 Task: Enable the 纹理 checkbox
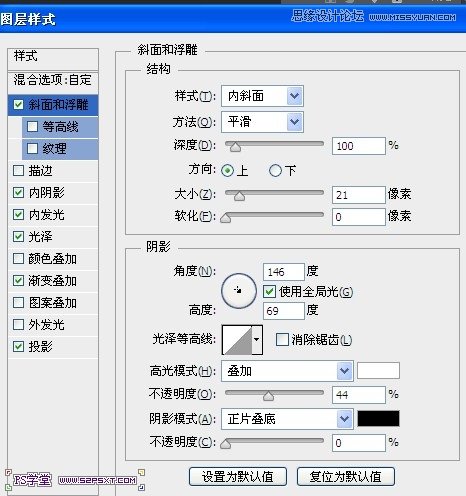(x=32, y=149)
